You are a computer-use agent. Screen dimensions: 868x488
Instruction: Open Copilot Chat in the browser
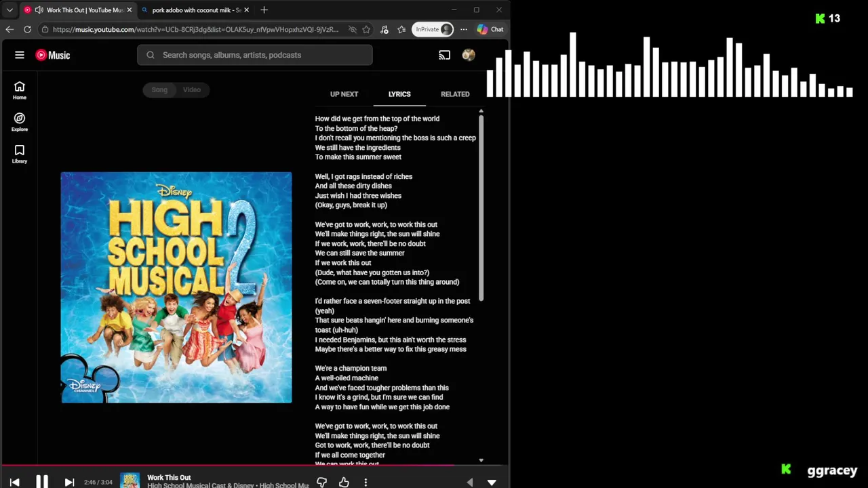click(490, 29)
